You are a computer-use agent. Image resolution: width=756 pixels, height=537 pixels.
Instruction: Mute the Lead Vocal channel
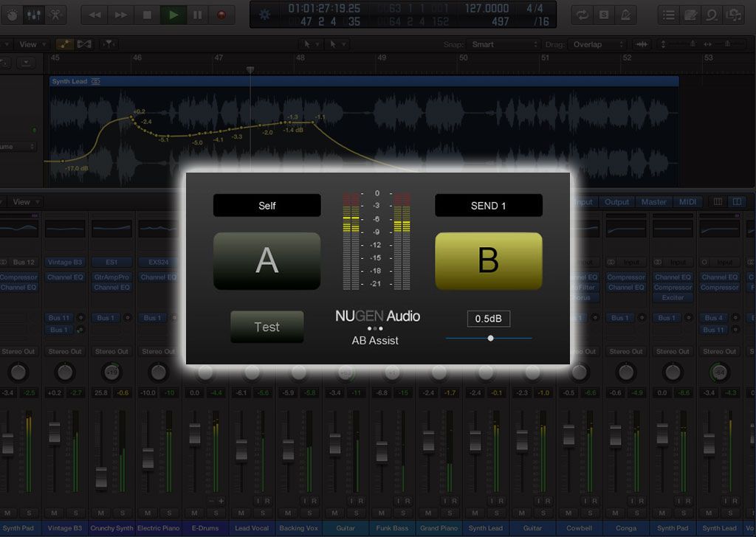[x=241, y=513]
